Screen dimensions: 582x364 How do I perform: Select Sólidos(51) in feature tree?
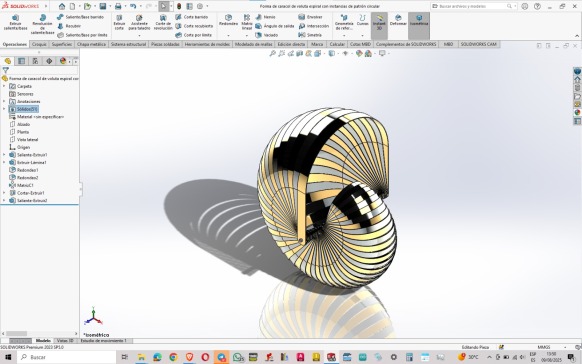[23, 109]
